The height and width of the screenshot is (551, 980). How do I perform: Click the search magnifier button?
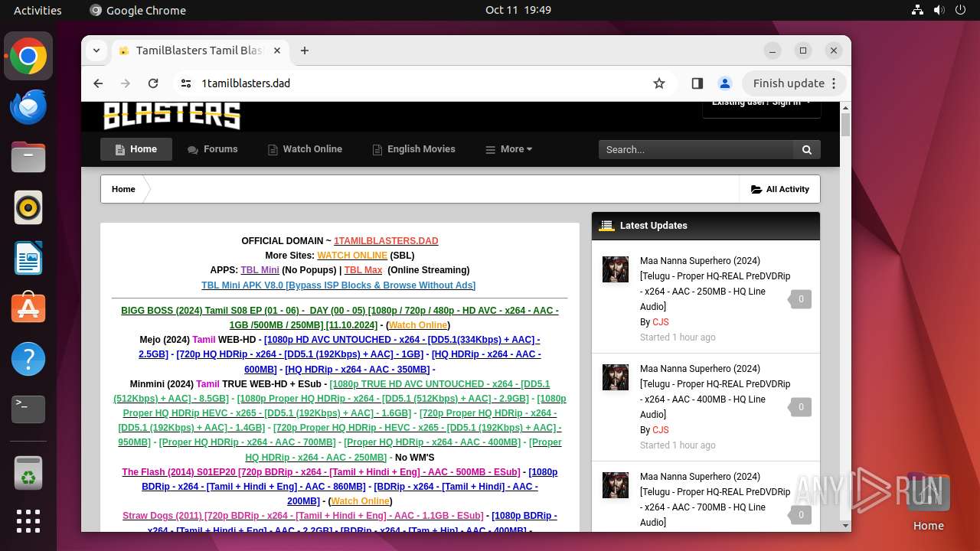(x=807, y=150)
